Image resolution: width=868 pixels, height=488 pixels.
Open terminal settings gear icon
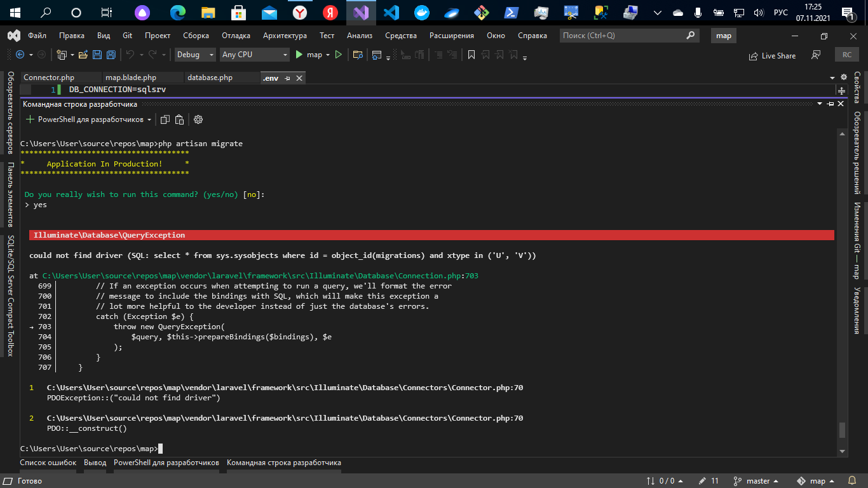click(x=198, y=119)
